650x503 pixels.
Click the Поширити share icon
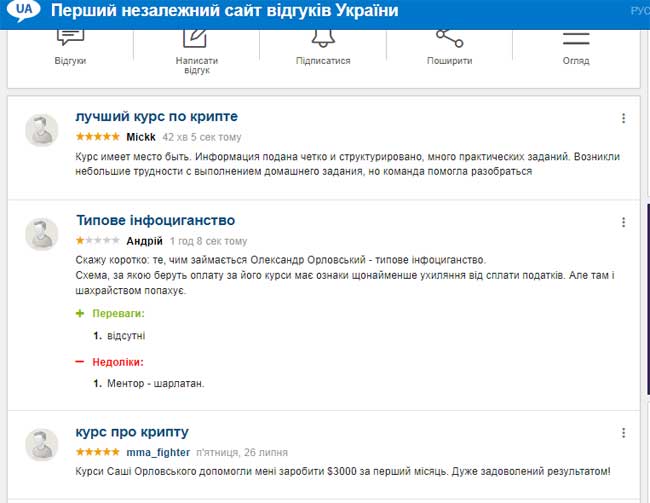449,38
